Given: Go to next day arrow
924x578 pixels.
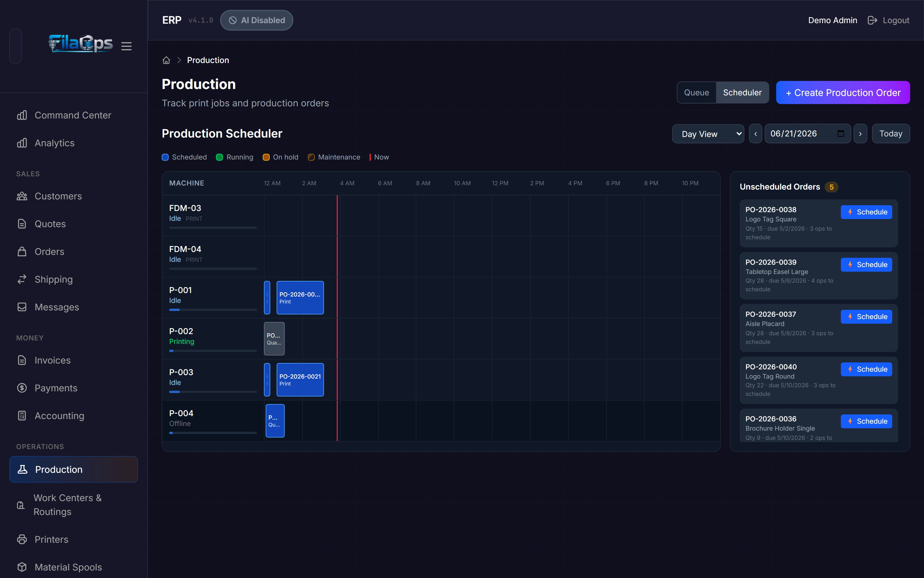Looking at the screenshot, I should 860,134.
